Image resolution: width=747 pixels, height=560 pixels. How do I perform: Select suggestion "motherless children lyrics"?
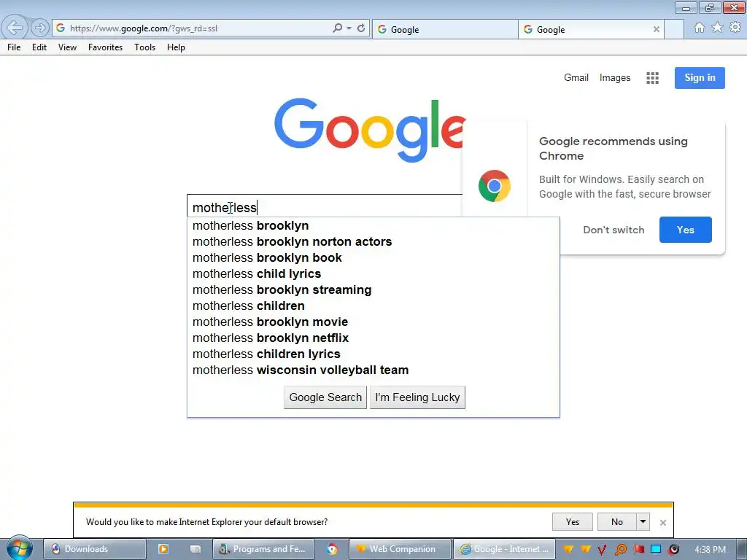(373, 354)
